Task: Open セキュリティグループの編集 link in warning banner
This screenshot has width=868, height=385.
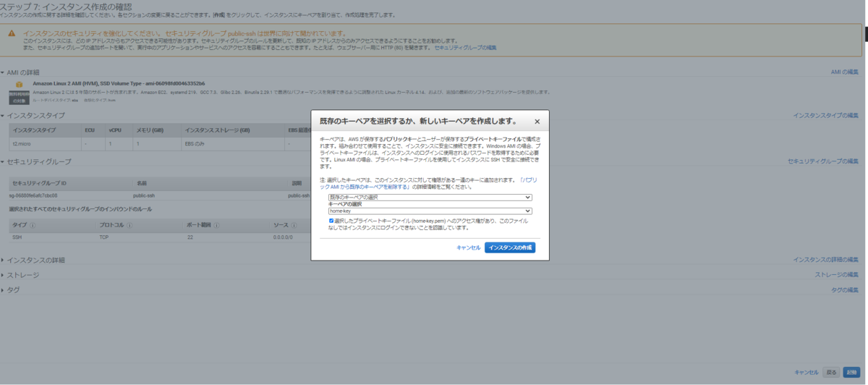Action: coord(465,48)
